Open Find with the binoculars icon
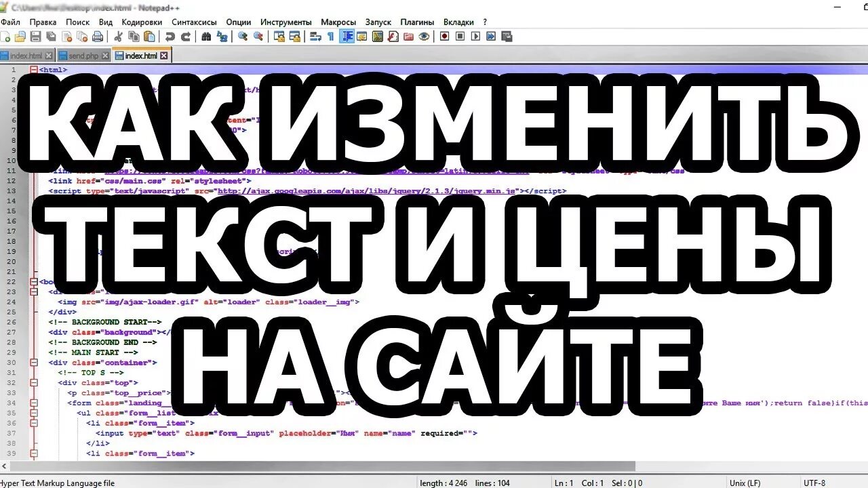 click(206, 37)
